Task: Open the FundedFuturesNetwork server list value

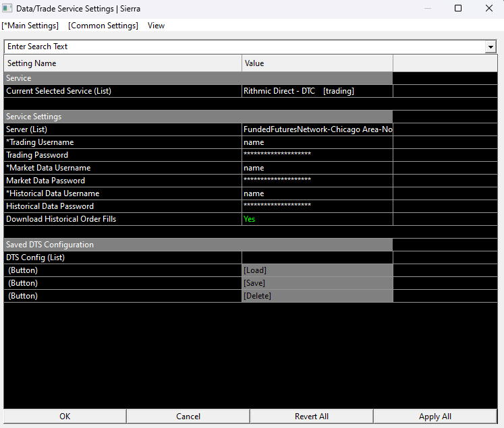Action: (x=317, y=129)
